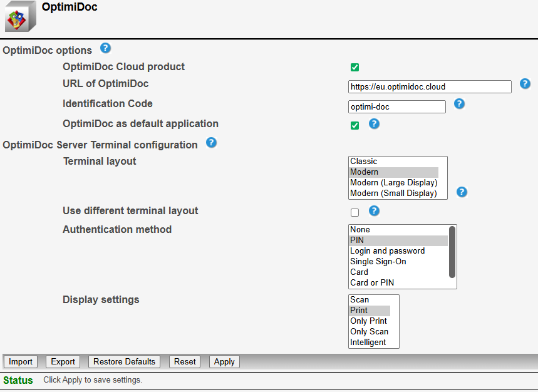Enable Use different terminal layout checkbox

click(354, 212)
